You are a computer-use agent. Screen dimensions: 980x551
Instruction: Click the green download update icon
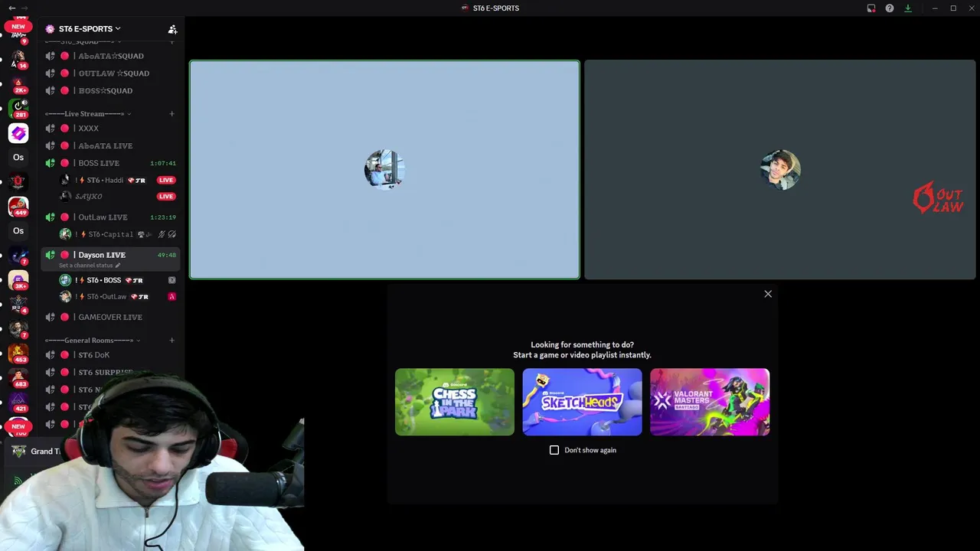(908, 8)
